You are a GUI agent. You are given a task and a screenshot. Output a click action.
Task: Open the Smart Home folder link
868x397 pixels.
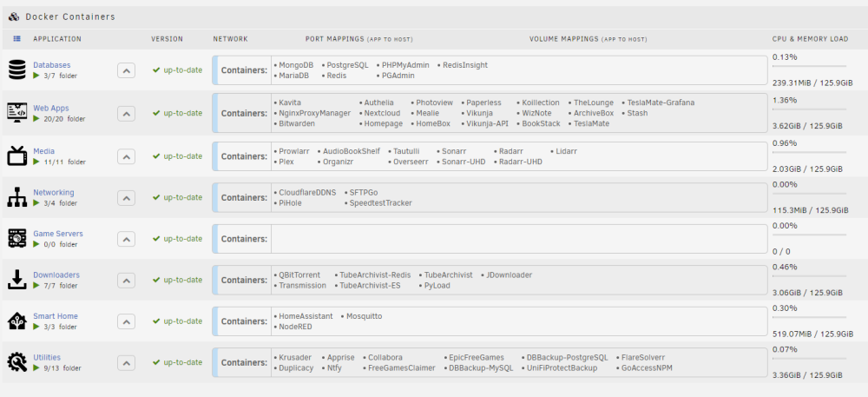[x=56, y=316]
